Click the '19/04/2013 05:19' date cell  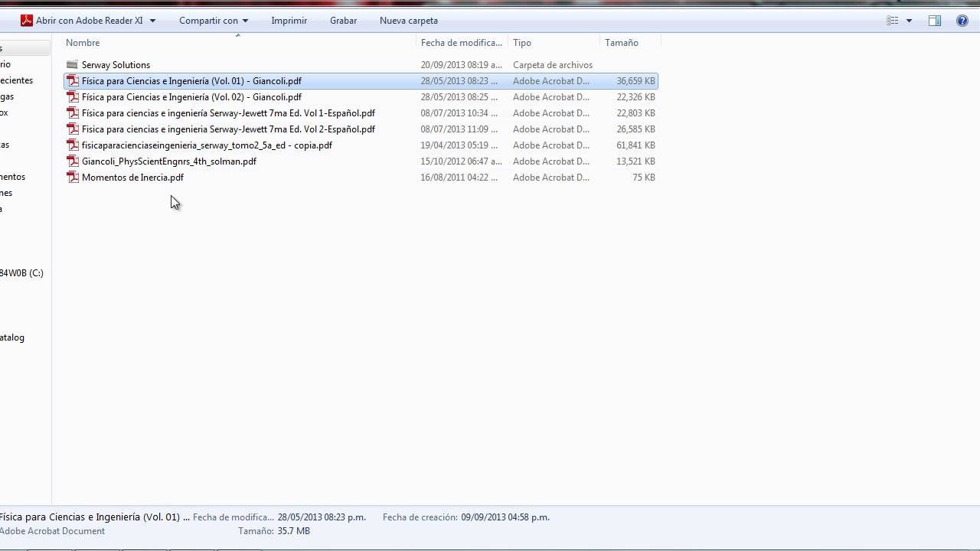(459, 145)
